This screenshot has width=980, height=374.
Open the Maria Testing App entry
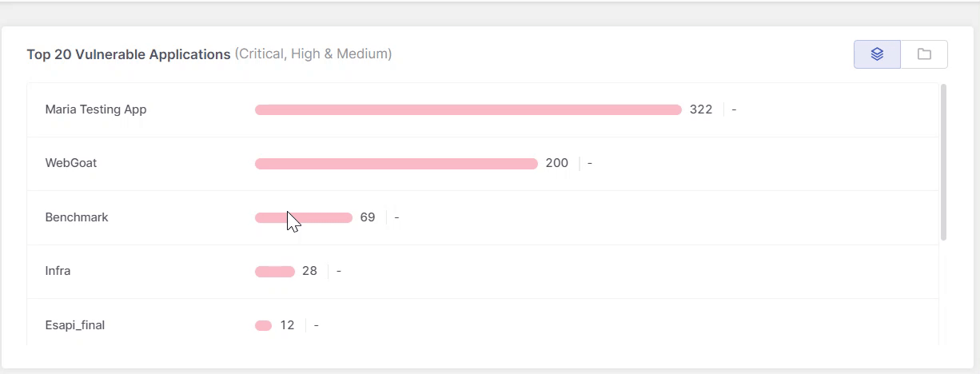click(x=96, y=109)
